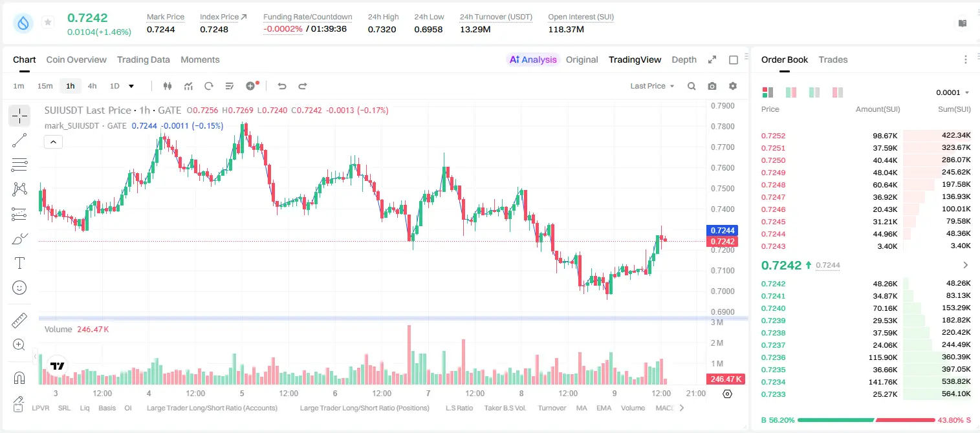Select the 4h timeframe button

point(92,86)
